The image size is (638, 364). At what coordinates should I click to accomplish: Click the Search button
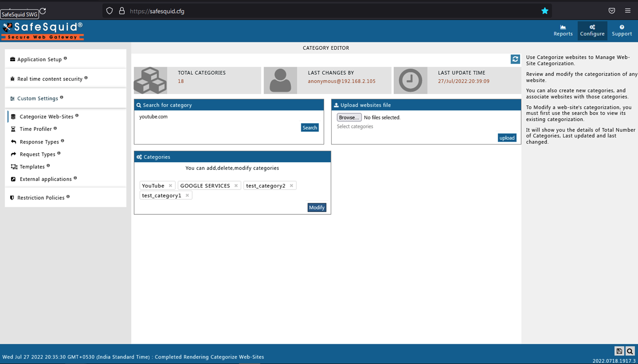coord(309,127)
